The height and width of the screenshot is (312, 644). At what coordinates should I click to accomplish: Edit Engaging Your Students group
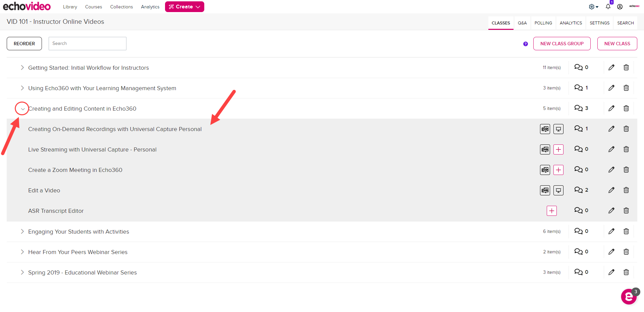click(x=611, y=231)
